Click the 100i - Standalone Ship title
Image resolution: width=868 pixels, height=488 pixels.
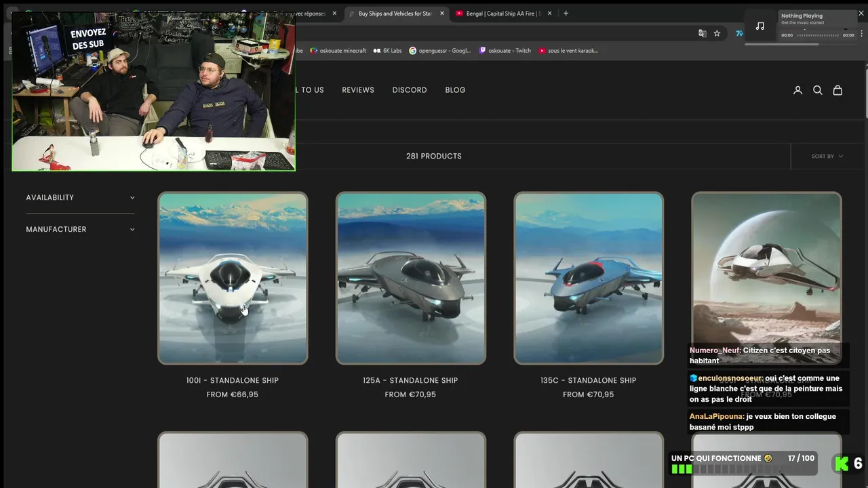coord(233,380)
